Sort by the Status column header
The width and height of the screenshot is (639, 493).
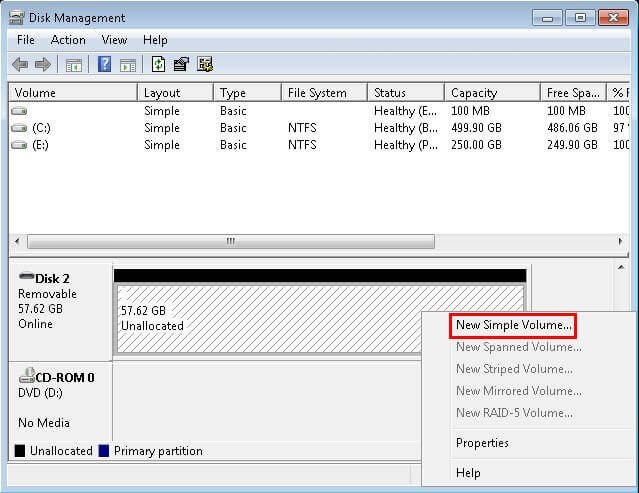pyautogui.click(x=406, y=92)
